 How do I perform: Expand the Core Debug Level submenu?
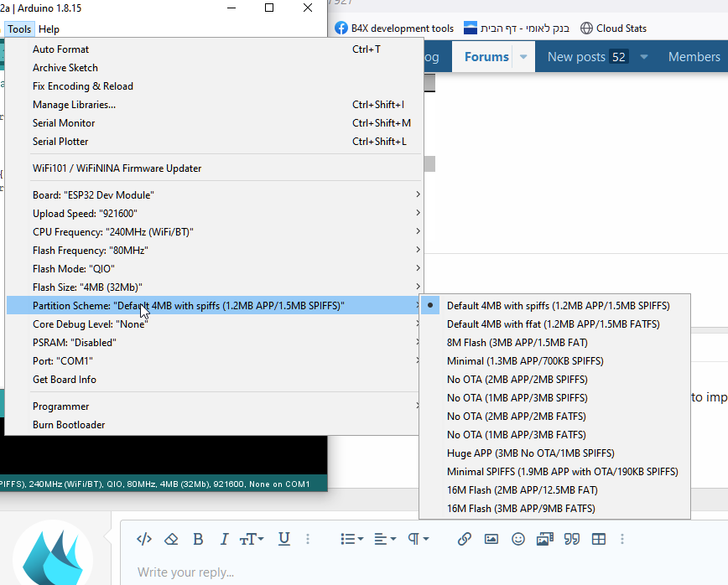pyautogui.click(x=214, y=324)
